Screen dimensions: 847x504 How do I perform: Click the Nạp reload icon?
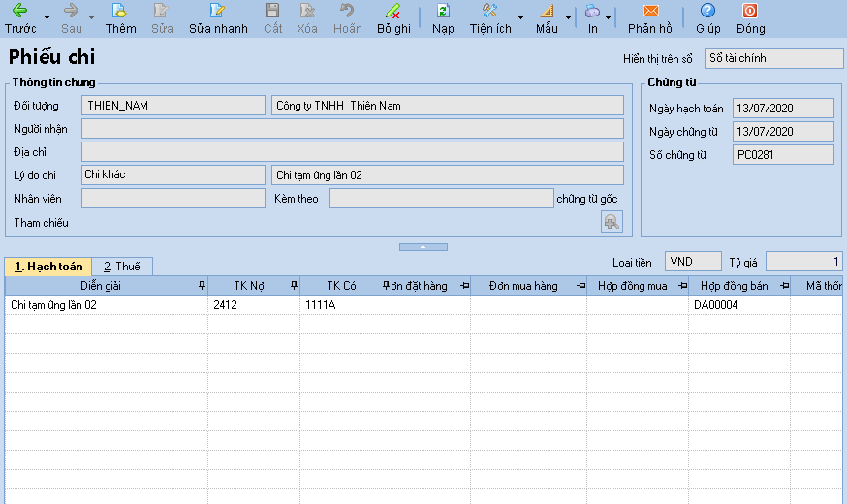[x=443, y=11]
